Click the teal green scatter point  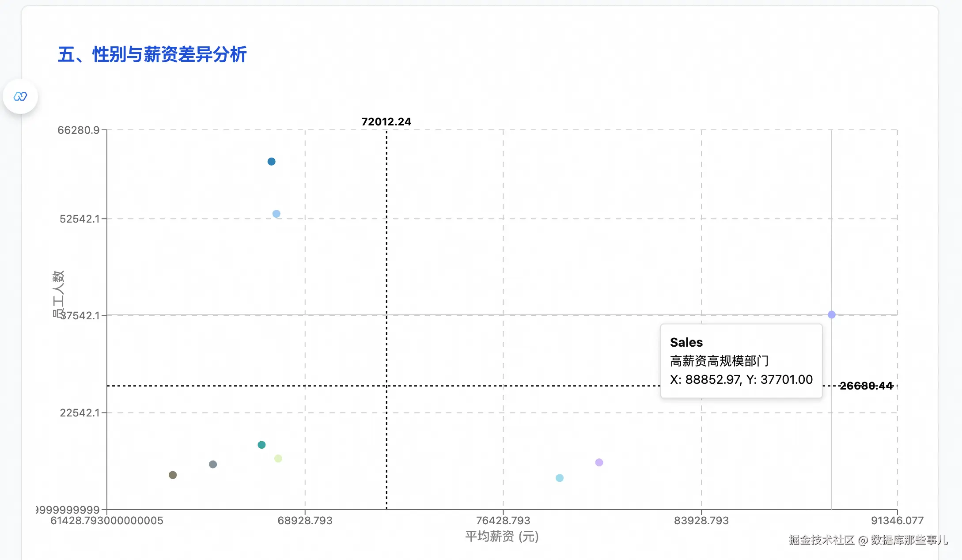[261, 445]
